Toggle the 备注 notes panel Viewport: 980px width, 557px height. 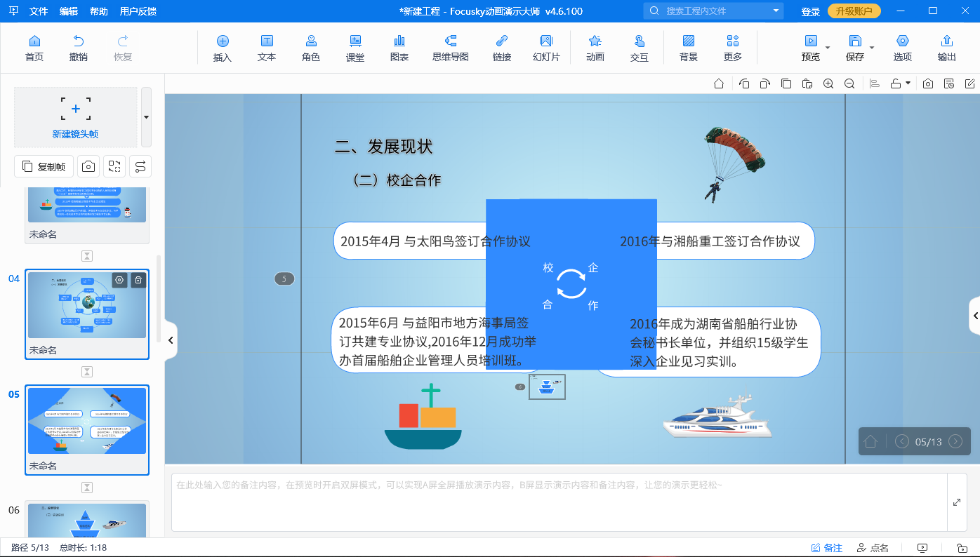click(x=827, y=548)
